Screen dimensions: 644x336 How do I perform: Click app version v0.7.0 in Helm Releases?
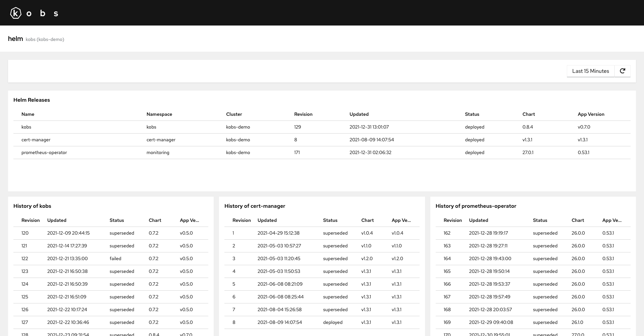584,127
